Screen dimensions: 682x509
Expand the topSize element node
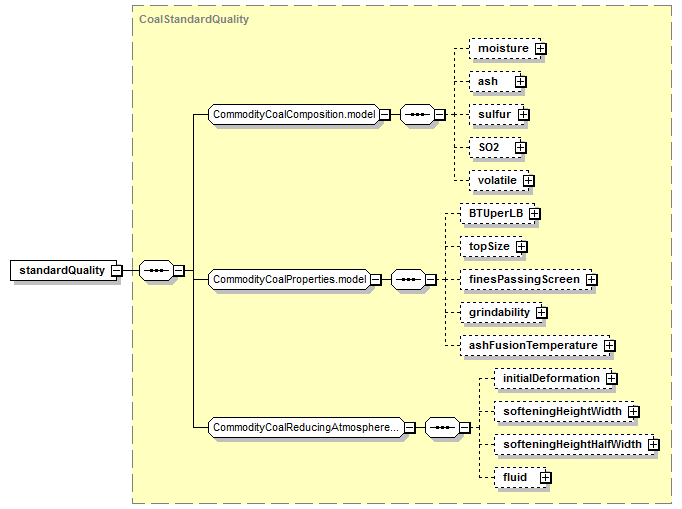(x=521, y=246)
